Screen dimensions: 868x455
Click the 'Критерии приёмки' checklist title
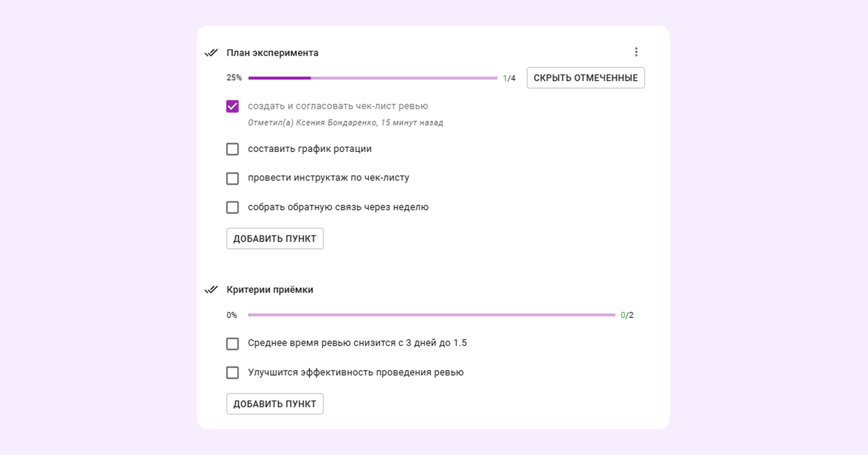click(x=270, y=290)
